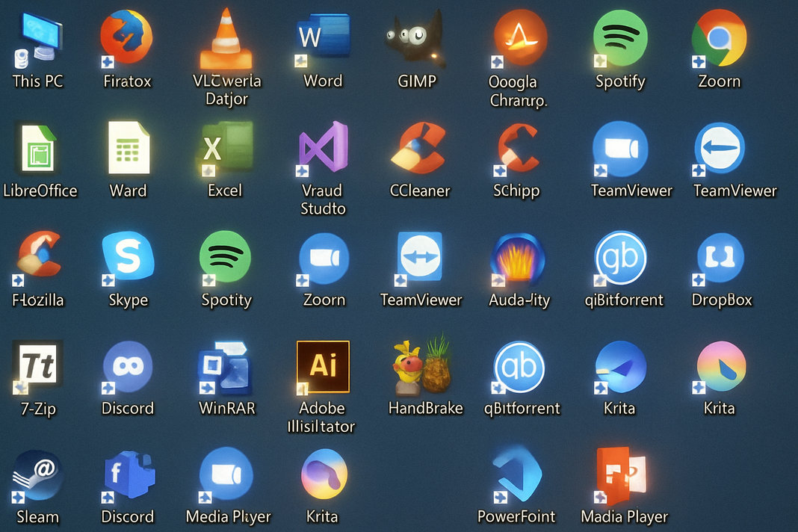
Task: Launch the round Discord icon
Action: click(127, 367)
